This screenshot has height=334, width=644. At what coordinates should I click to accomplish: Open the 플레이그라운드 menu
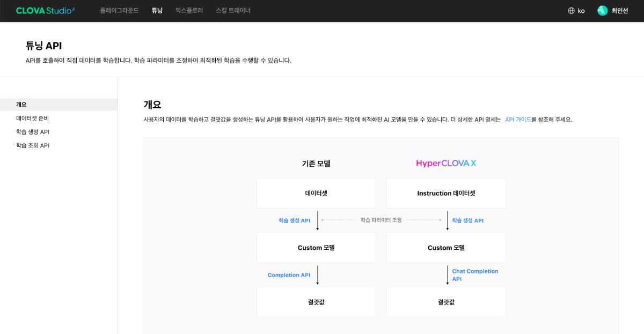[119, 11]
